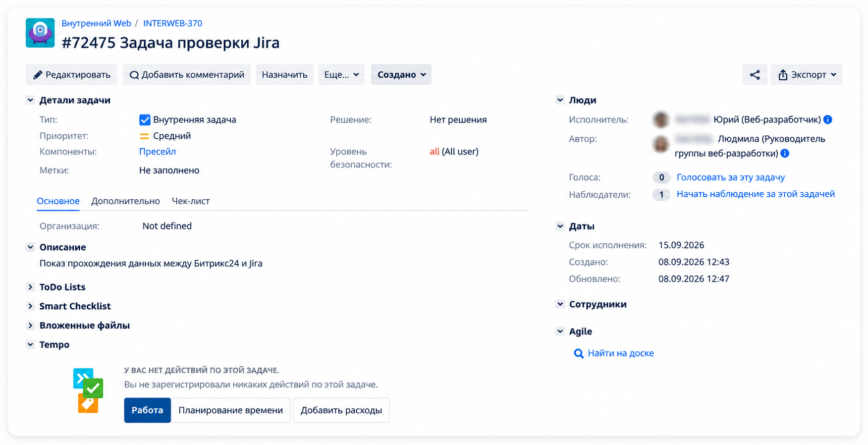Image resolution: width=868 pixels, height=445 pixels.
Task: Open the Внутренний Web breadcrumb link
Action: click(96, 23)
